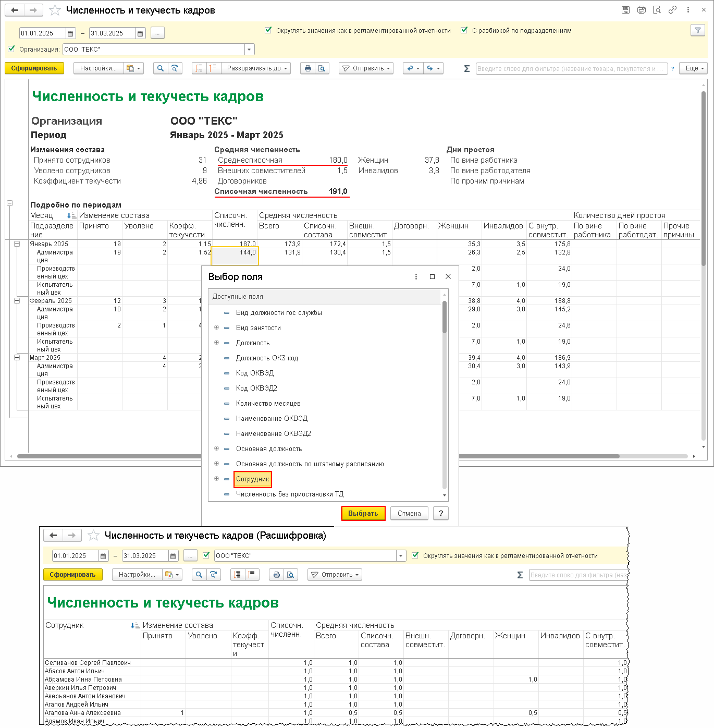Copy link to the report
This screenshot has height=728, width=714.
coord(673,10)
